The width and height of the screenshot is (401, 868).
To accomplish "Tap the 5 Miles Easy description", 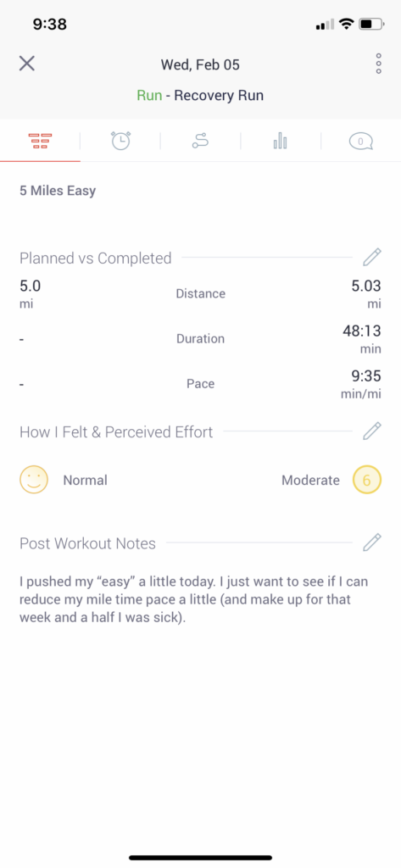I will [x=58, y=191].
